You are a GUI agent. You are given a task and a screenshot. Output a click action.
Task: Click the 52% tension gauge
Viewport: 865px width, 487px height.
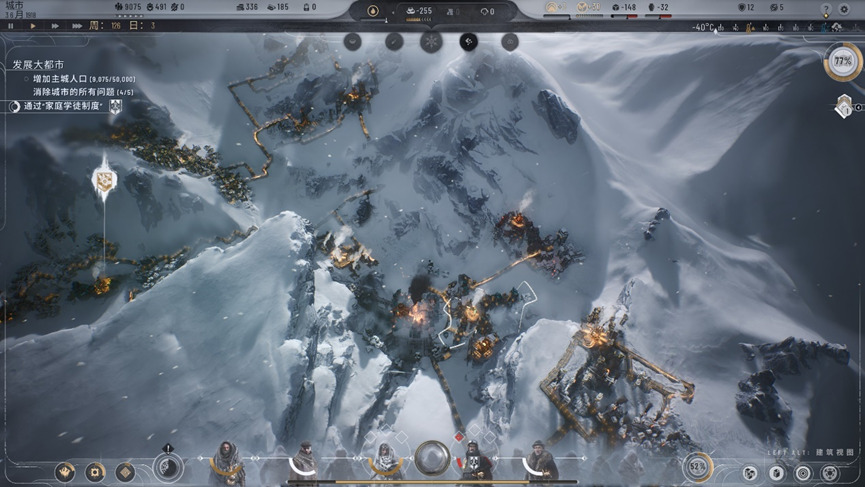pos(697,468)
